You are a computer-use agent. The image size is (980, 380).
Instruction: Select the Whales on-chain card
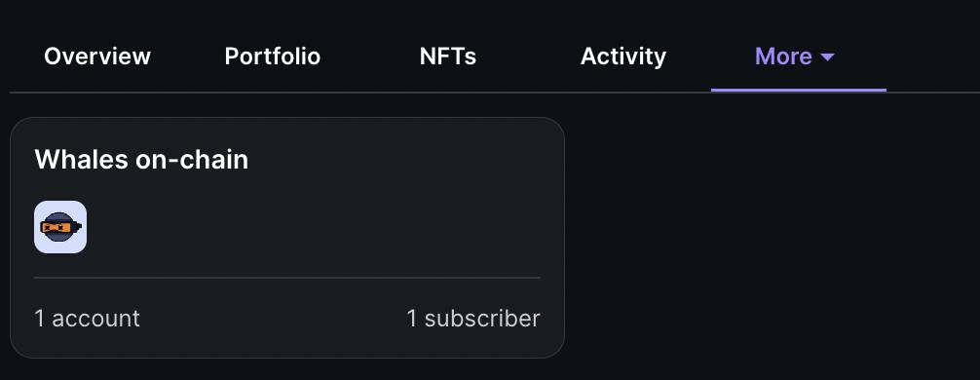[x=287, y=238]
